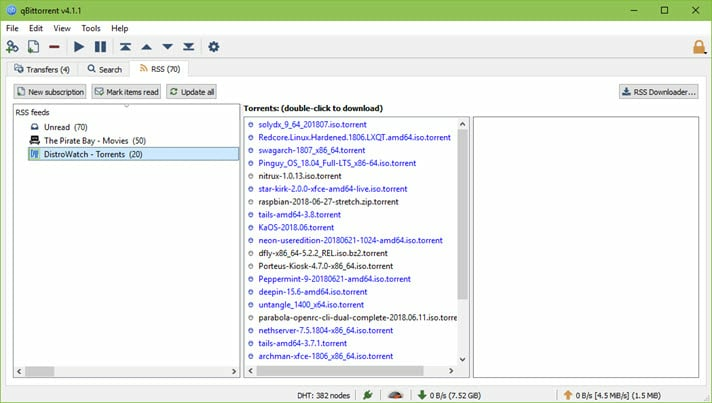Click the red Delete torrent icon
This screenshot has height=403, width=712.
(x=54, y=47)
